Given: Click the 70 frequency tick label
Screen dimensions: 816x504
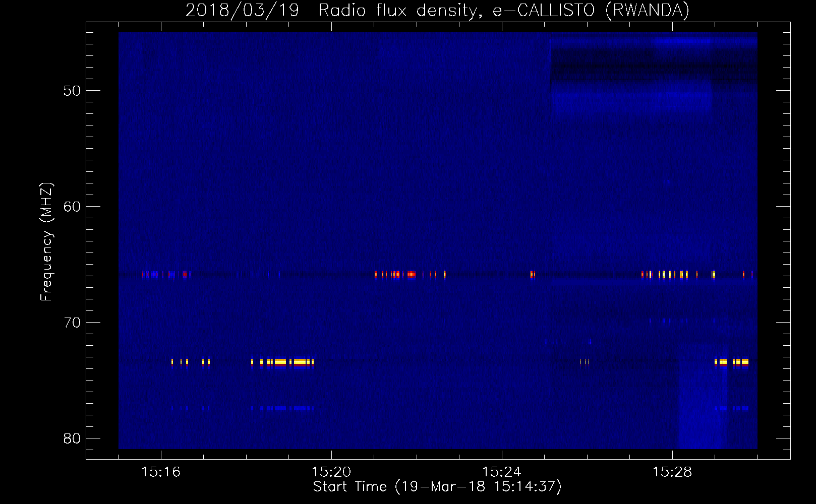Looking at the screenshot, I should pos(72,323).
